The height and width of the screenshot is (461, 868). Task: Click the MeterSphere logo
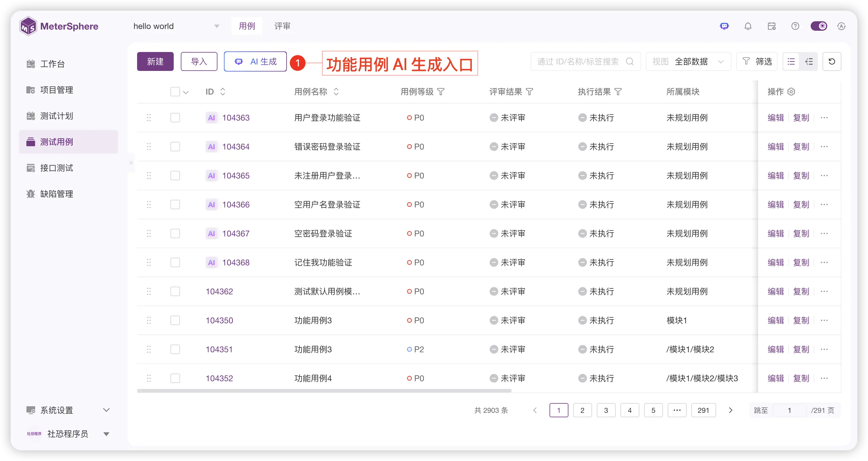[59, 26]
